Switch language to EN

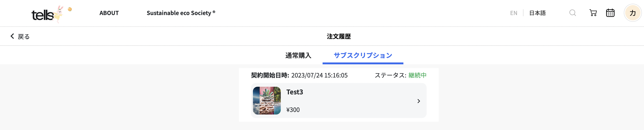coord(513,13)
